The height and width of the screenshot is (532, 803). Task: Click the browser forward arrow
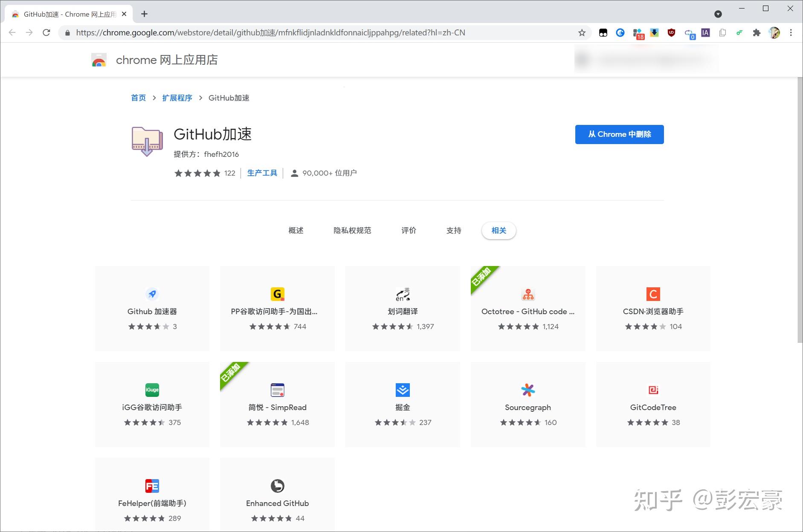29,32
